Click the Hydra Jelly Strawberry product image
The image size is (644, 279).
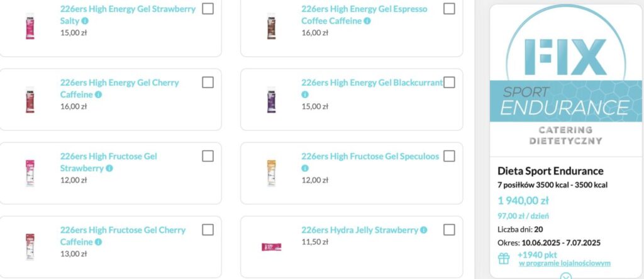point(271,246)
